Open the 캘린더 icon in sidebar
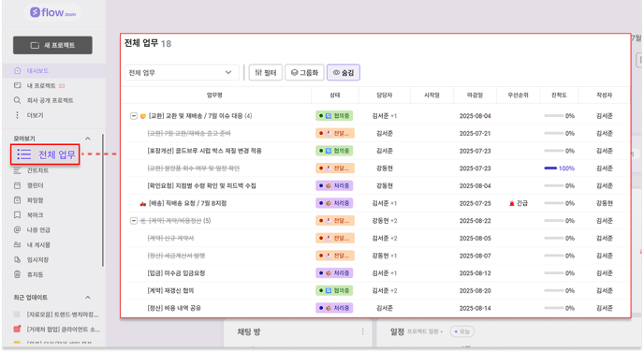The image size is (644, 352). tap(17, 185)
